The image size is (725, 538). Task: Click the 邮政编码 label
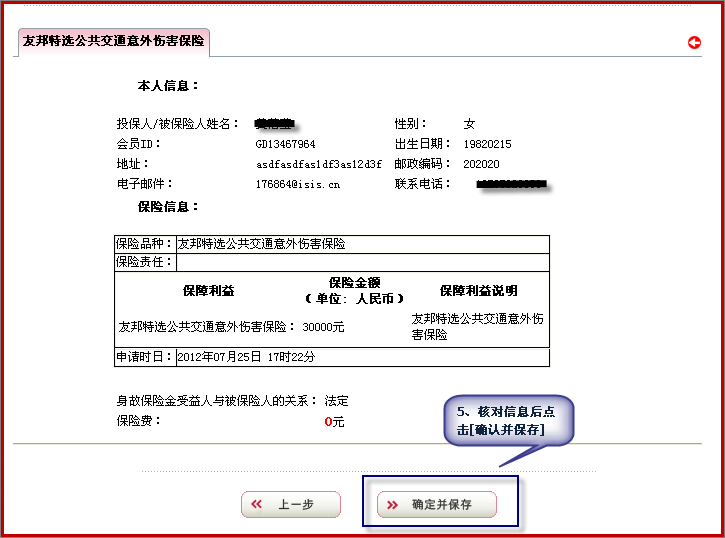click(x=422, y=164)
